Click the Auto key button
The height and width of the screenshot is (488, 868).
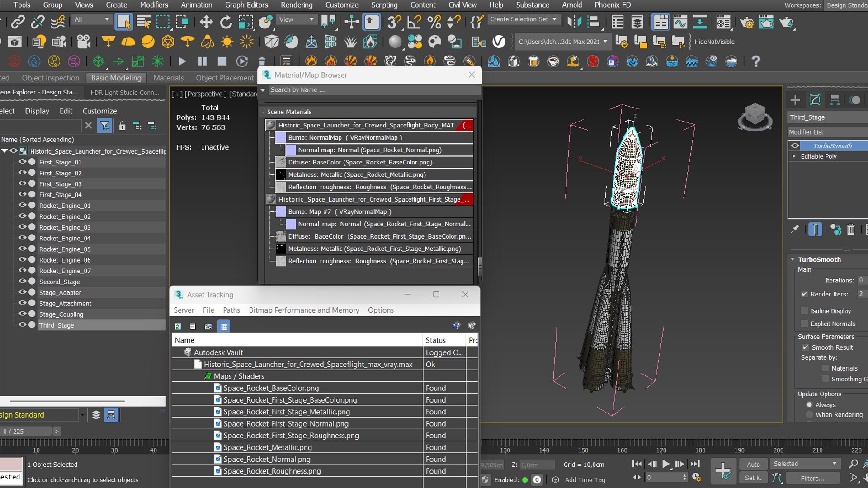click(x=753, y=464)
